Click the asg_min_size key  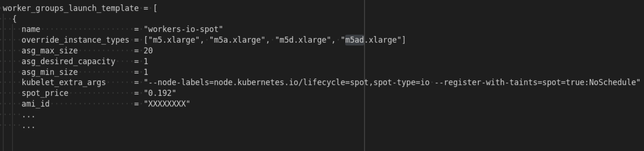click(50, 72)
